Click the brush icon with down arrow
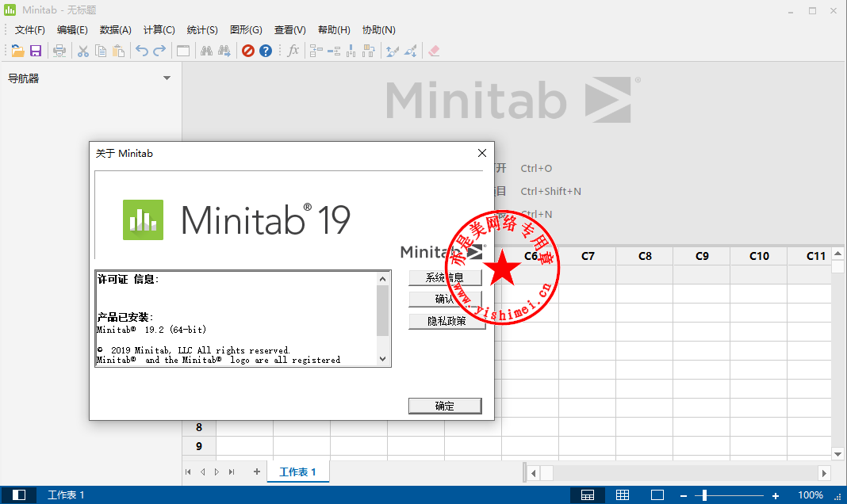The image size is (847, 504). point(411,51)
